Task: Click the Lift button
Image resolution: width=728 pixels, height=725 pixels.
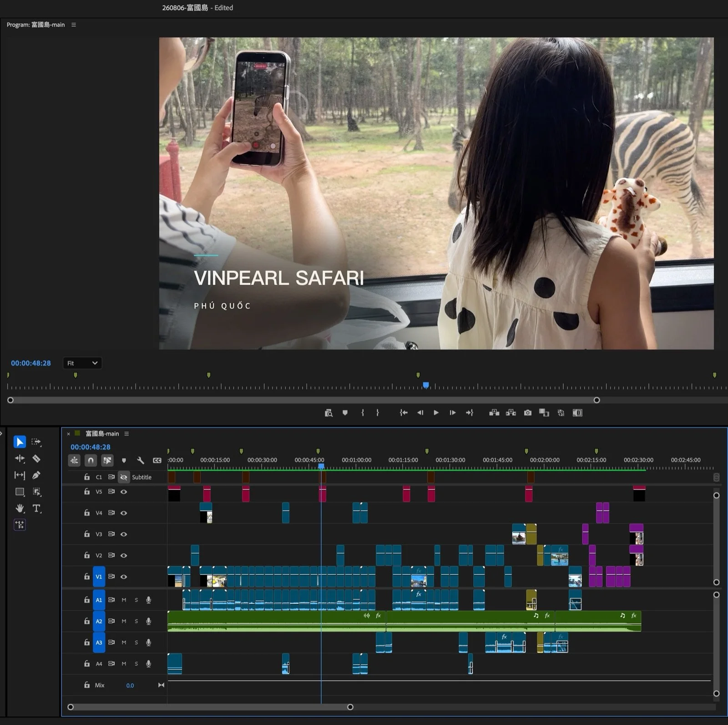Action: click(494, 413)
